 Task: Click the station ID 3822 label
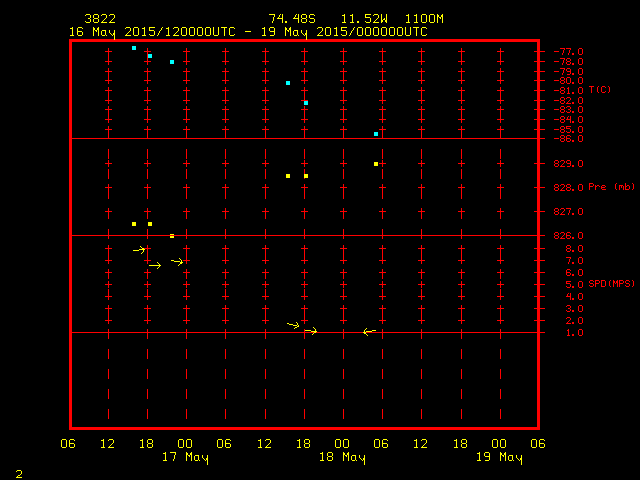click(101, 19)
